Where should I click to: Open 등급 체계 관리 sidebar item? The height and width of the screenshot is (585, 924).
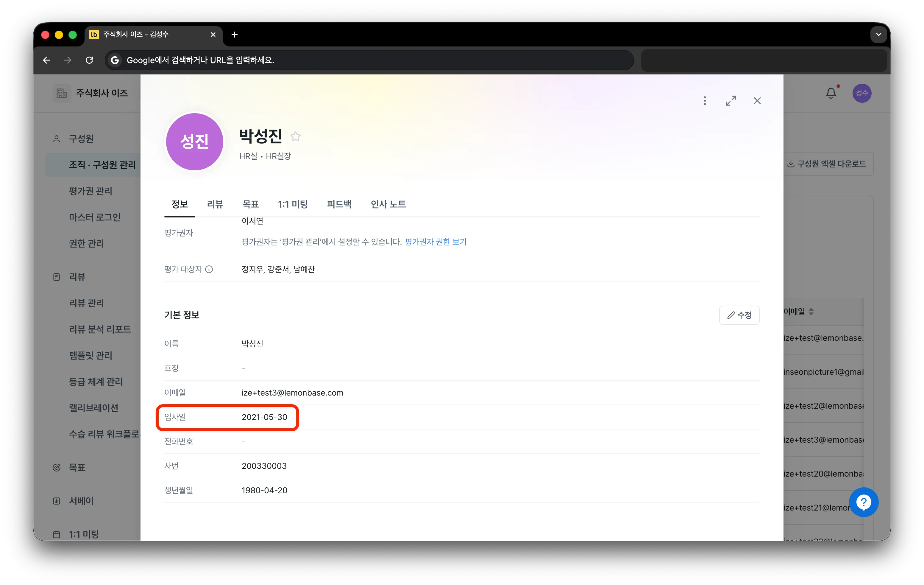pos(96,381)
